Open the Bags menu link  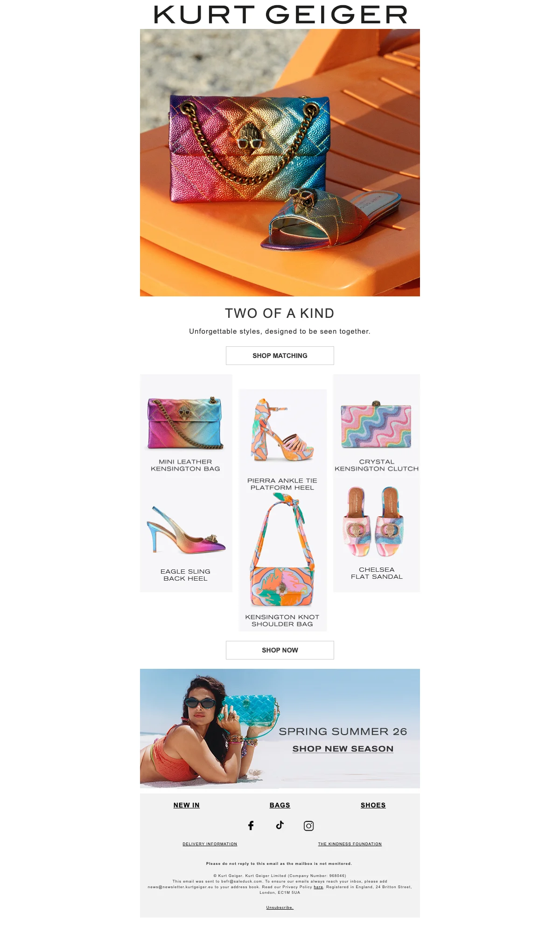pos(280,805)
